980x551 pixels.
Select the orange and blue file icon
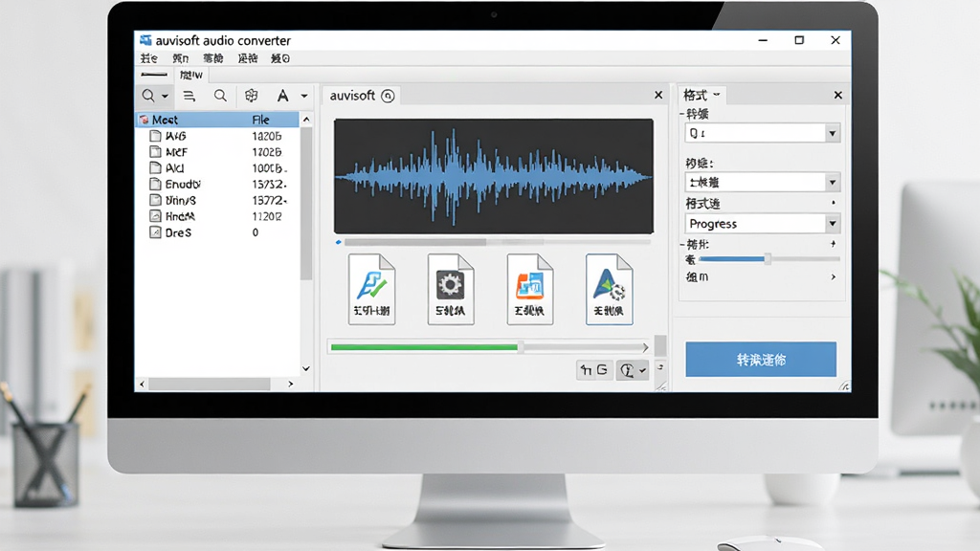pyautogui.click(x=530, y=289)
